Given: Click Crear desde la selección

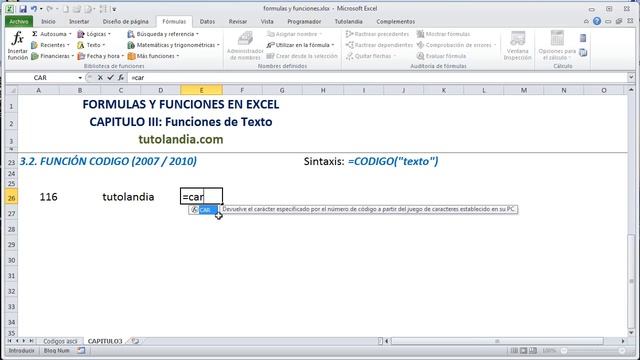Looking at the screenshot, I should 302,56.
